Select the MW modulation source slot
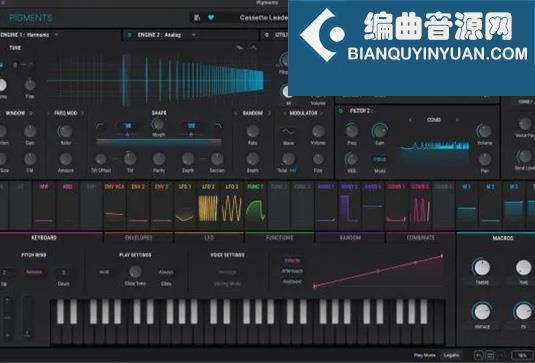The height and width of the screenshot is (363, 535). click(x=44, y=205)
